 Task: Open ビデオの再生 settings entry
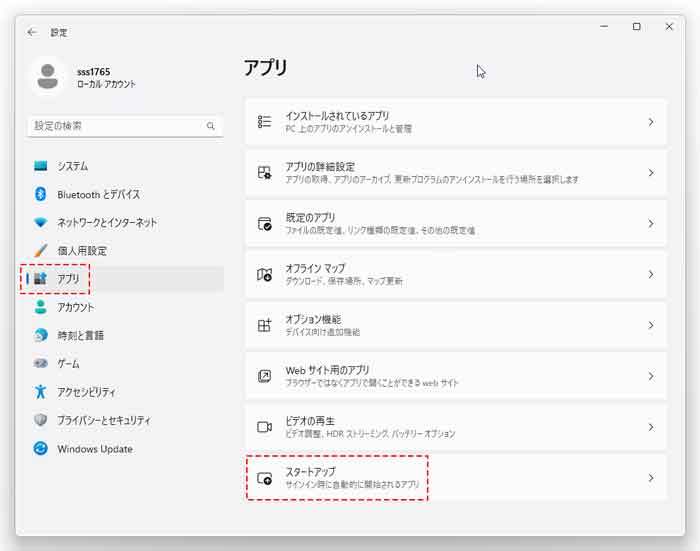[x=456, y=427]
